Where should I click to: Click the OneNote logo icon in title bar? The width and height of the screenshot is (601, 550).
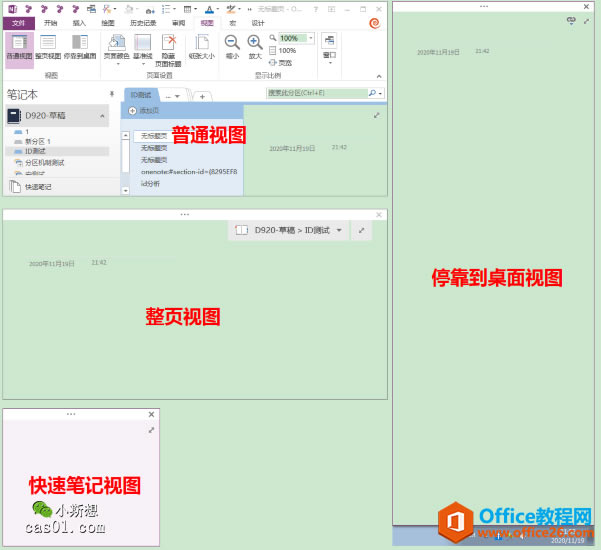(12, 9)
